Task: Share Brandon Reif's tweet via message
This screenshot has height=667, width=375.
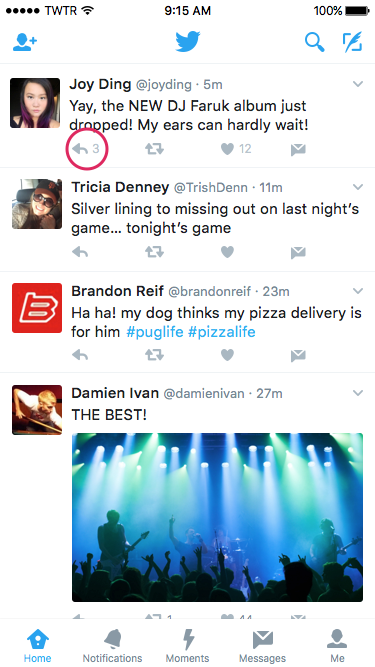Action: (x=298, y=356)
